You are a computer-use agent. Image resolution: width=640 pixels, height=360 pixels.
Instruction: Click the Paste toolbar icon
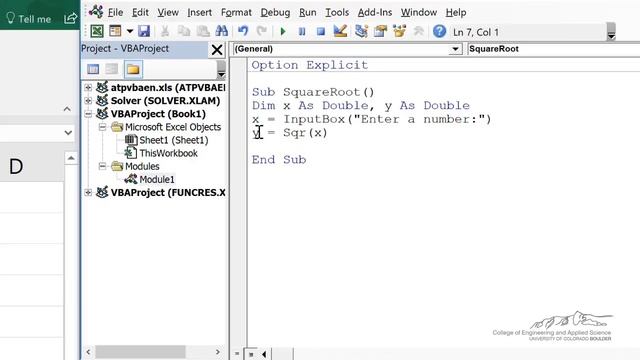point(203,31)
